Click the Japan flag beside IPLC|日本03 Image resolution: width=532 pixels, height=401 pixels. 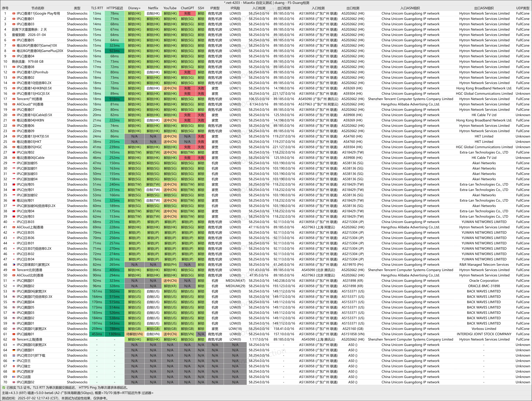[x=14, y=222]
